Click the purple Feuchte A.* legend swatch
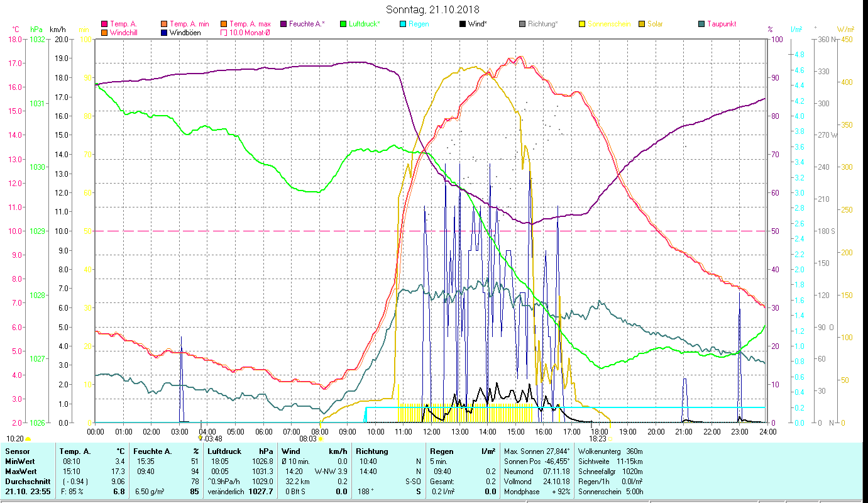This screenshot has width=868, height=503. [x=283, y=24]
